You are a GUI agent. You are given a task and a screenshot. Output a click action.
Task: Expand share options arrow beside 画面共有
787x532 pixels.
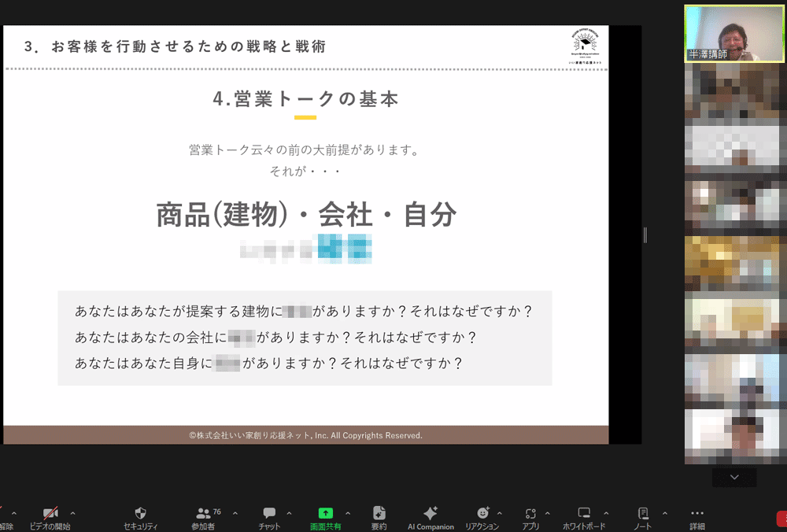click(348, 513)
